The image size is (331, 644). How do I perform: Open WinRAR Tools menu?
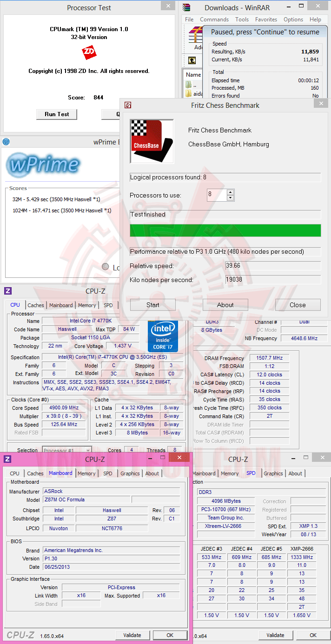(242, 20)
